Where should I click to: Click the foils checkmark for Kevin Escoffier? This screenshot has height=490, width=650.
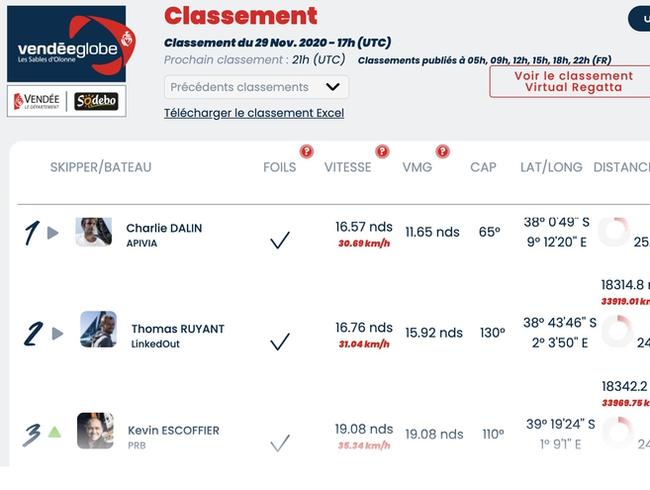[280, 443]
